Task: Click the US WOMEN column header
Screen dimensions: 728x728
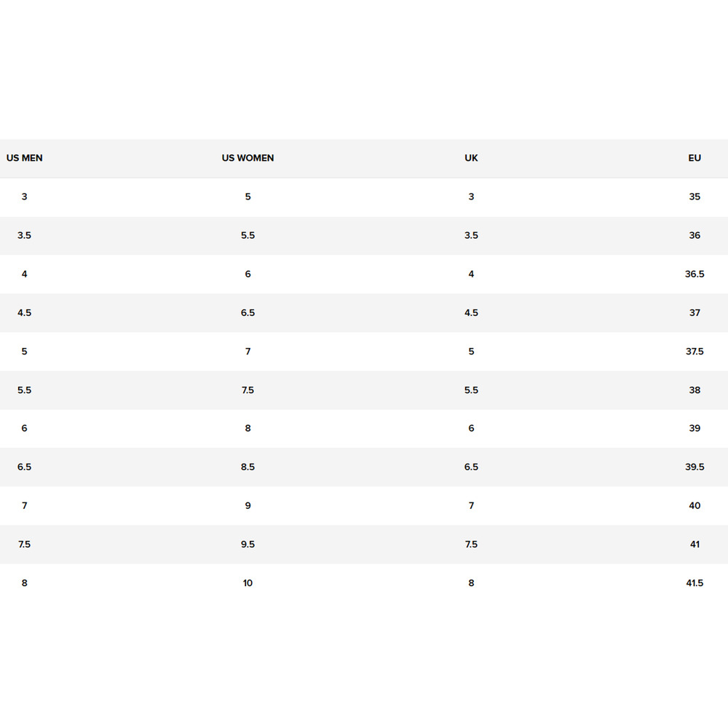Action: 248,158
